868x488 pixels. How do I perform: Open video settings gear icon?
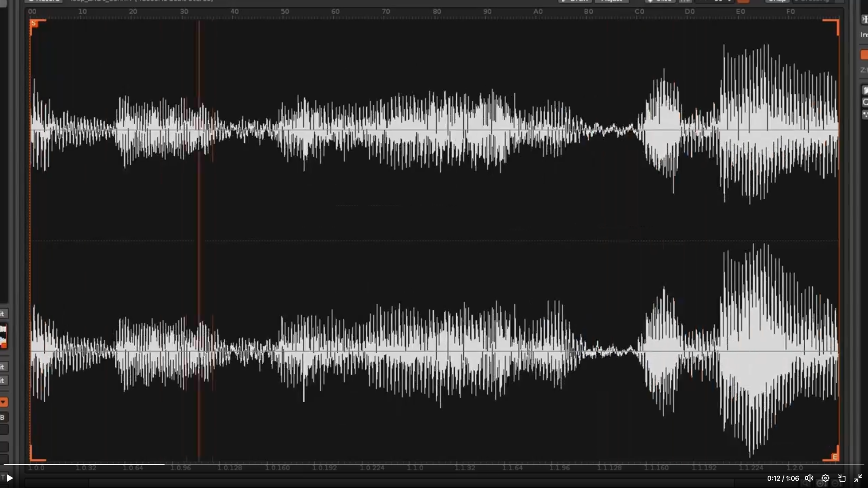coord(825,478)
